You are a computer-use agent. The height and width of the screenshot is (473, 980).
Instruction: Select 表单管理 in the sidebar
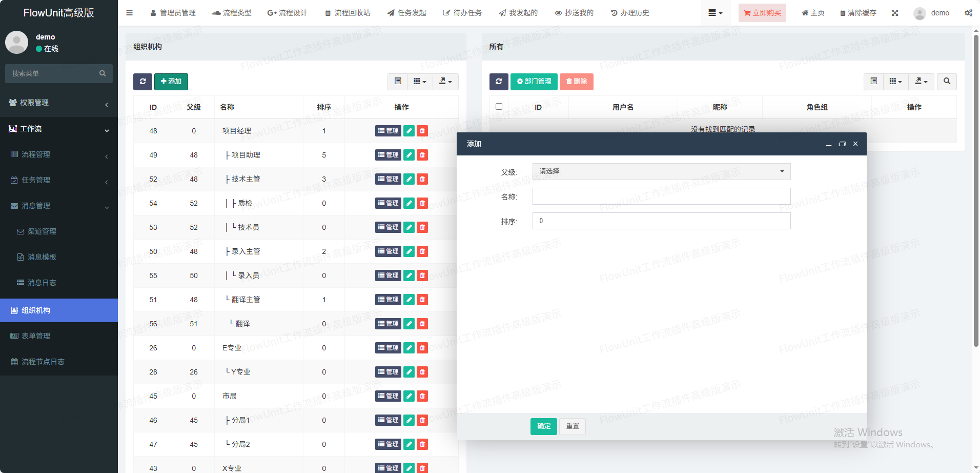point(36,336)
